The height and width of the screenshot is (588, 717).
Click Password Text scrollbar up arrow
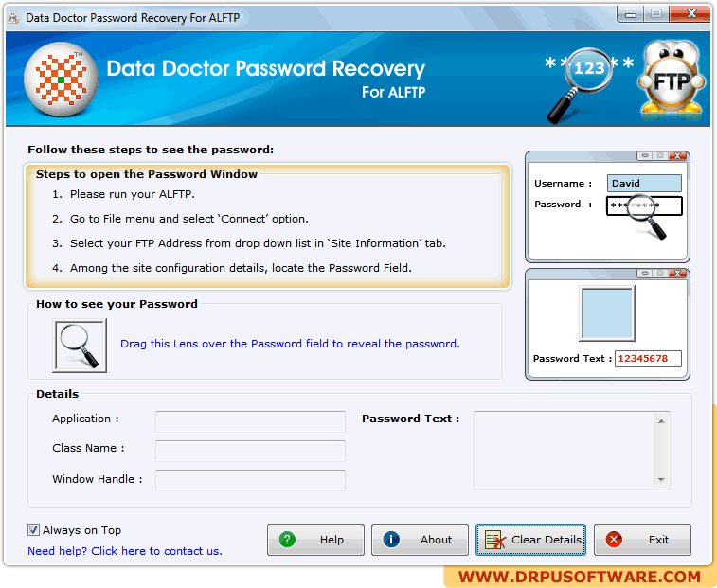pyautogui.click(x=661, y=421)
